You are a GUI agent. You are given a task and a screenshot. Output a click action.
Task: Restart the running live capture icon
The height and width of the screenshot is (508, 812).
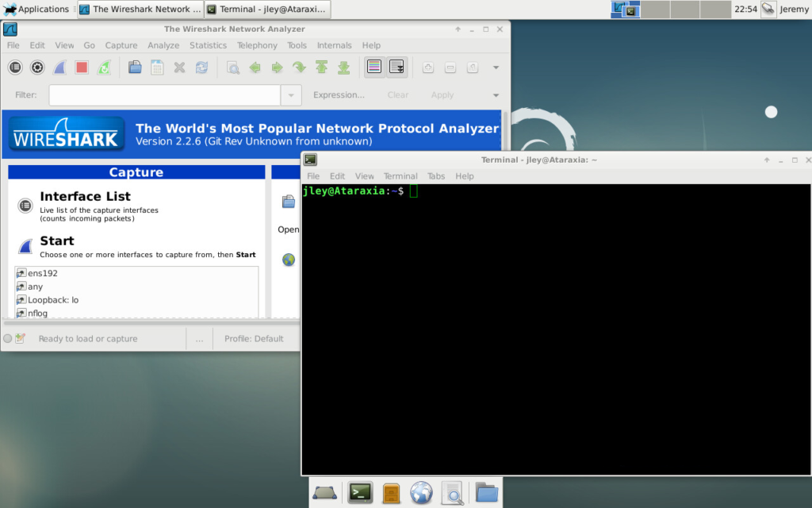(104, 67)
